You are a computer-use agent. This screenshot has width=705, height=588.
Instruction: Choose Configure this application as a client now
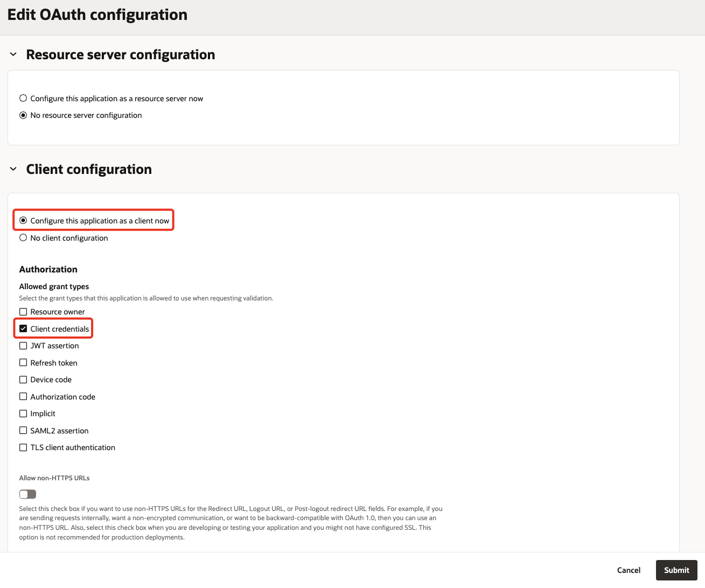click(23, 221)
